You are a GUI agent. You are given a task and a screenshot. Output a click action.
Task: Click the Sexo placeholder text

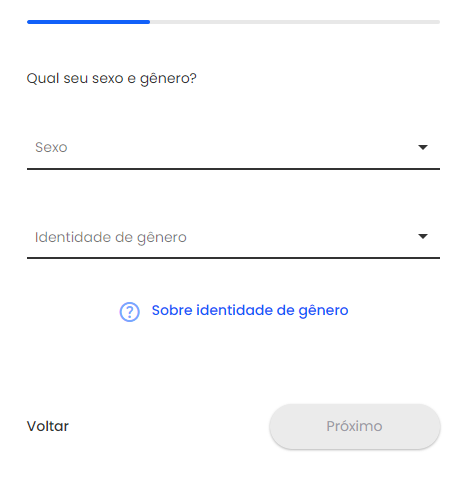tap(51, 147)
